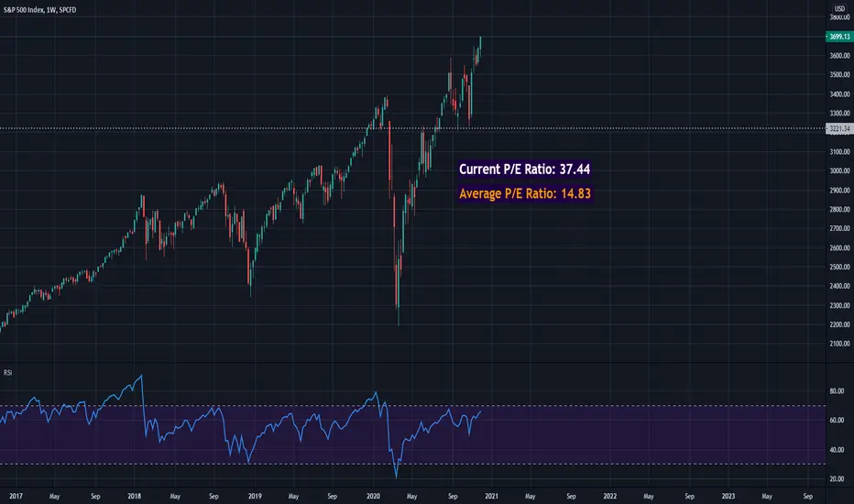The image size is (854, 504).
Task: Click the green 3699.13 current price tag
Action: coord(839,37)
